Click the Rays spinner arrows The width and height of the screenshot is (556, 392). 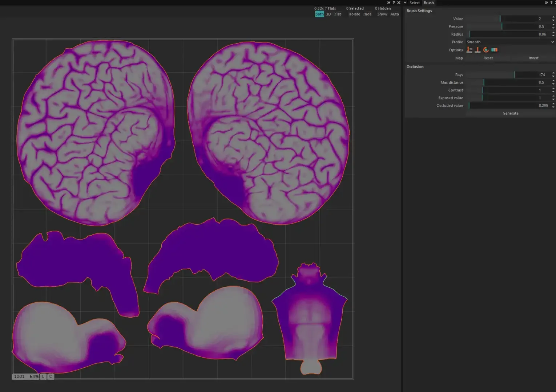pos(553,75)
